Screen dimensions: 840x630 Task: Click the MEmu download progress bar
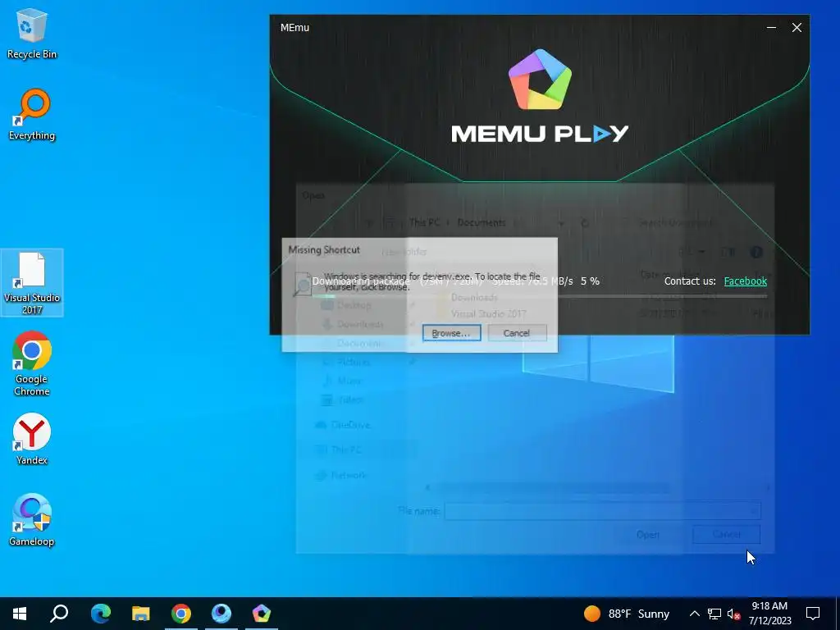(540, 295)
